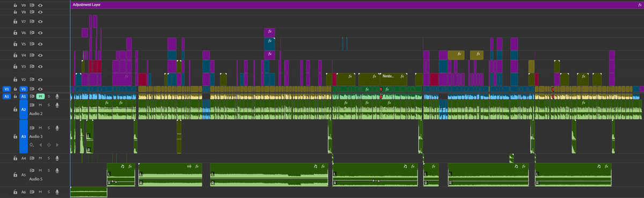
Task: Toggle track targeting for A2
Action: [23, 109]
